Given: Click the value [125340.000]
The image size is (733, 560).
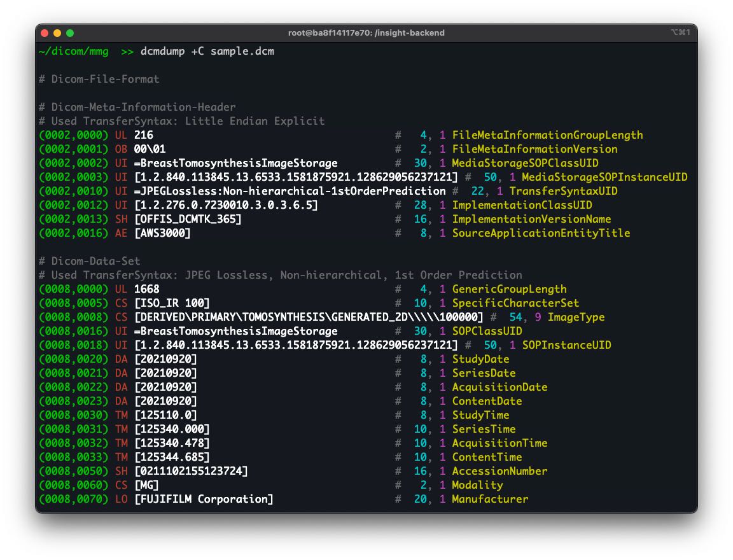Looking at the screenshot, I should 172,430.
